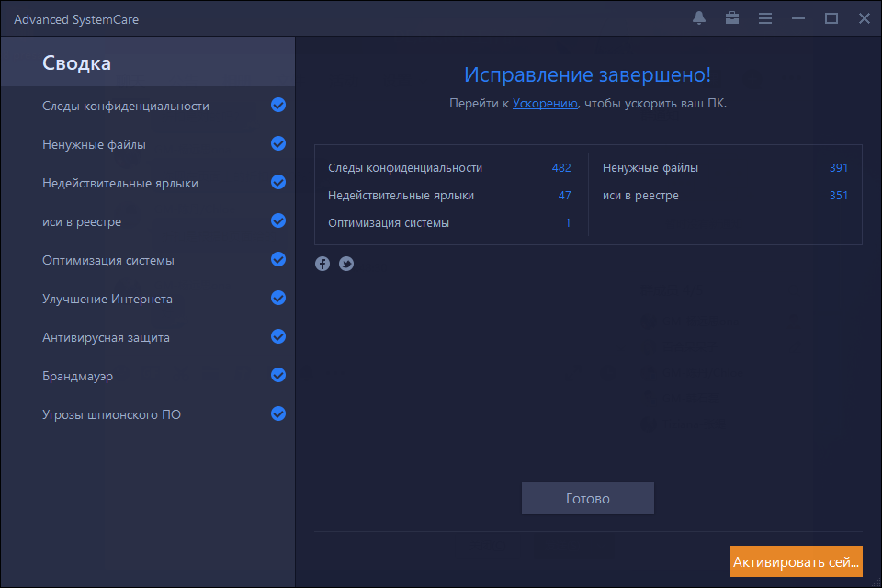Image resolution: width=882 pixels, height=588 pixels.
Task: Click Оптимизация системы in results table
Action: click(x=389, y=223)
